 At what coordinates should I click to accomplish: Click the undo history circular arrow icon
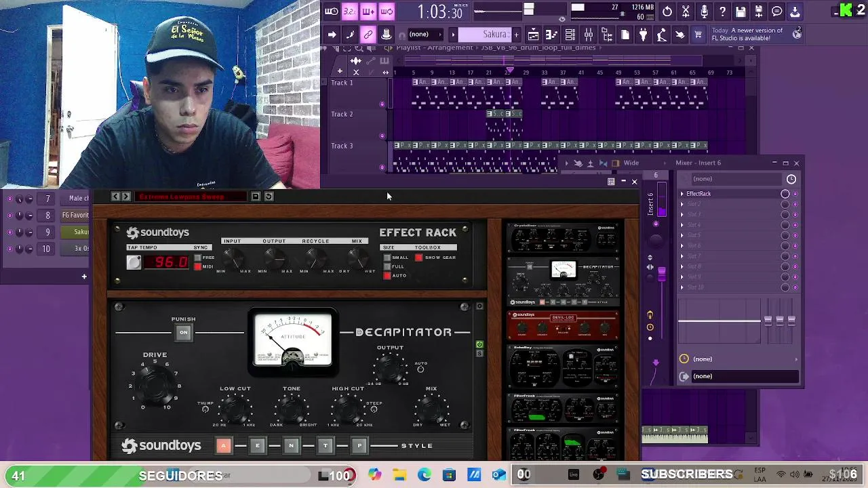click(667, 12)
